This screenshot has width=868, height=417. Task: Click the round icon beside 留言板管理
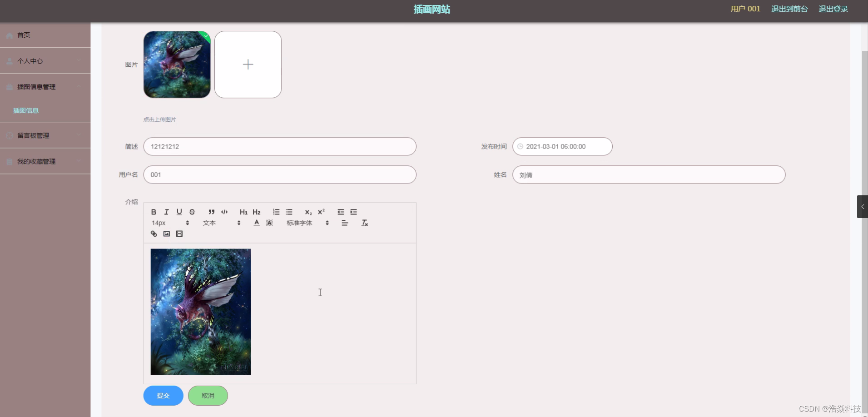tap(10, 135)
